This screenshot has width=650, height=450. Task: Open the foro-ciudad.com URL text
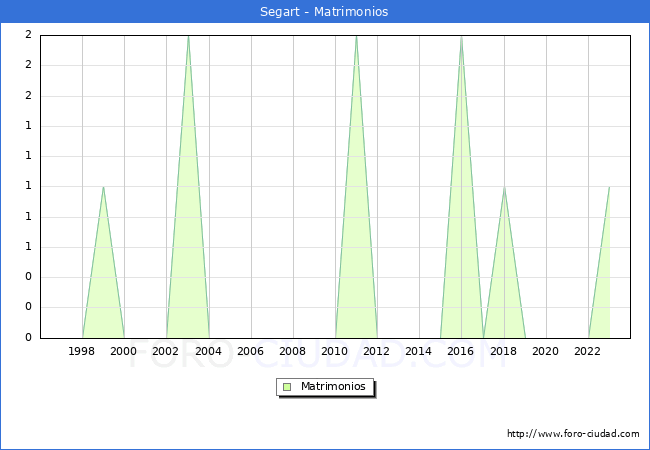[x=573, y=434]
